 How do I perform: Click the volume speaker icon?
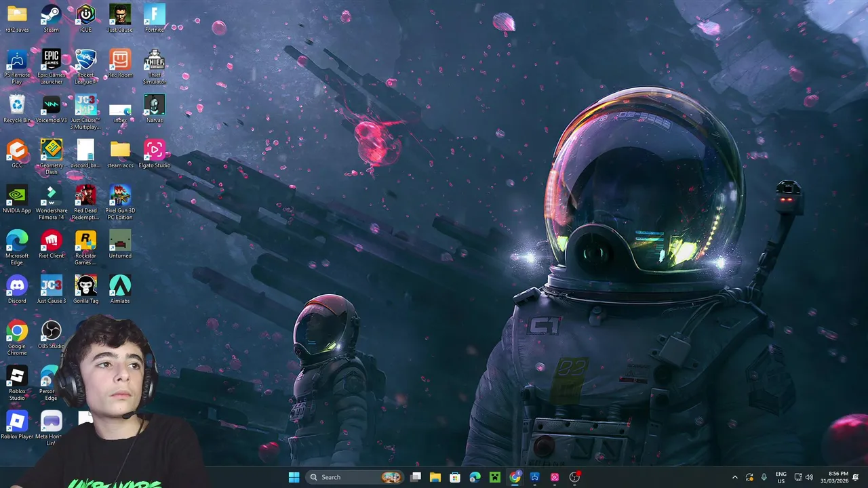[x=809, y=477]
